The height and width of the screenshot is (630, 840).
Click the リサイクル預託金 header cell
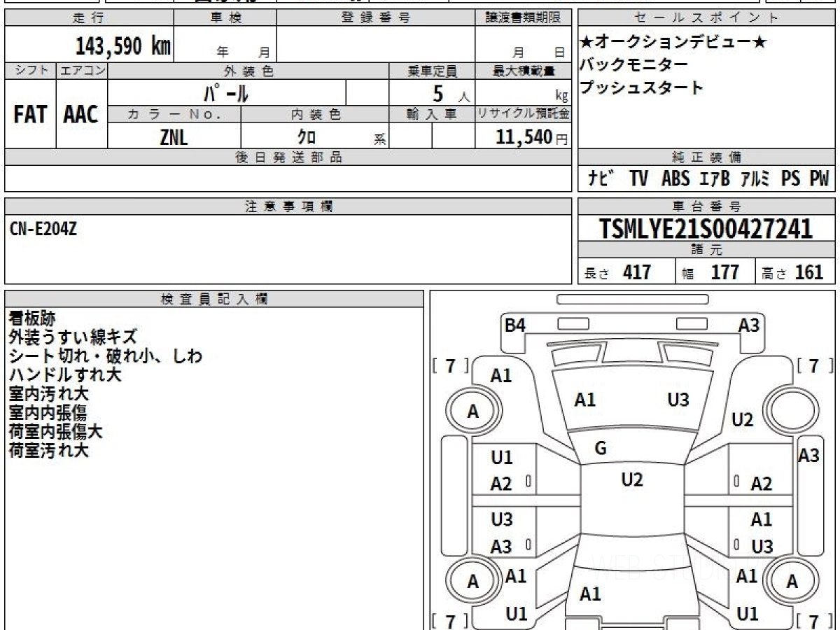[x=524, y=113]
